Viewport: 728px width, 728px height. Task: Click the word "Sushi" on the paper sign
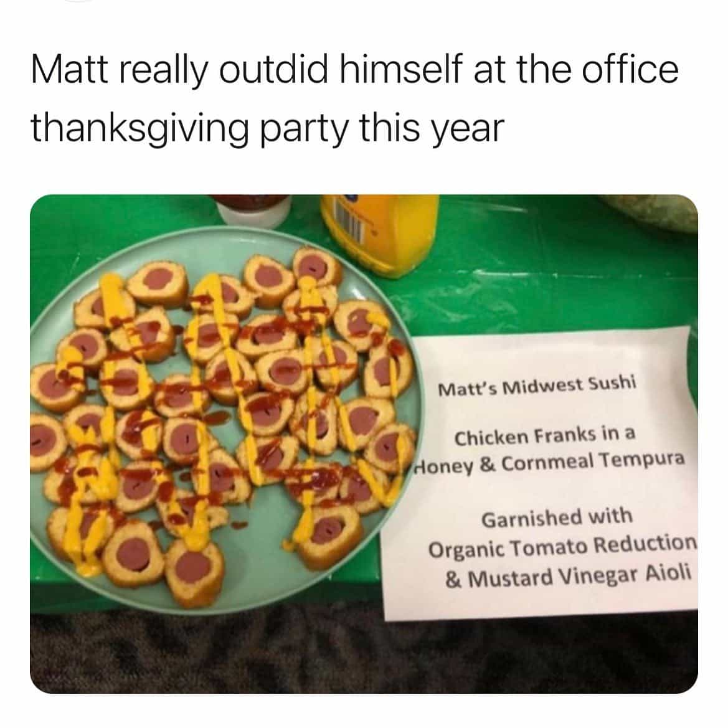612,384
